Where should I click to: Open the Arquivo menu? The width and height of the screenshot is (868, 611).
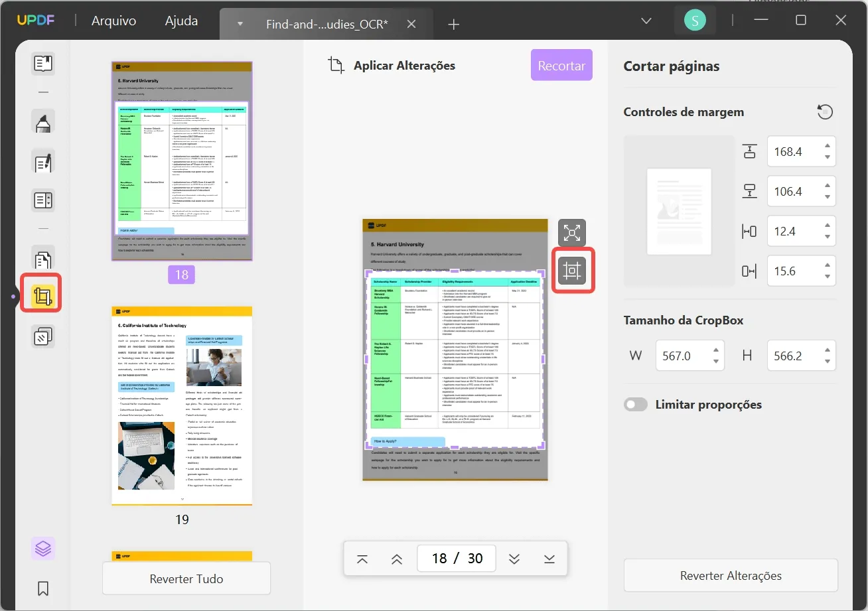click(x=113, y=21)
